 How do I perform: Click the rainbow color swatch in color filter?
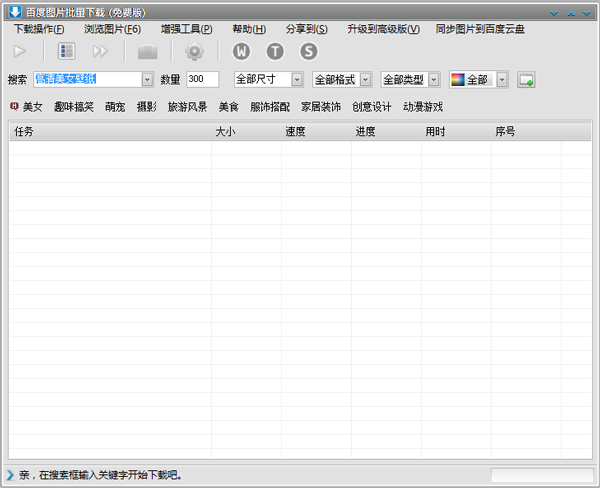(458, 80)
